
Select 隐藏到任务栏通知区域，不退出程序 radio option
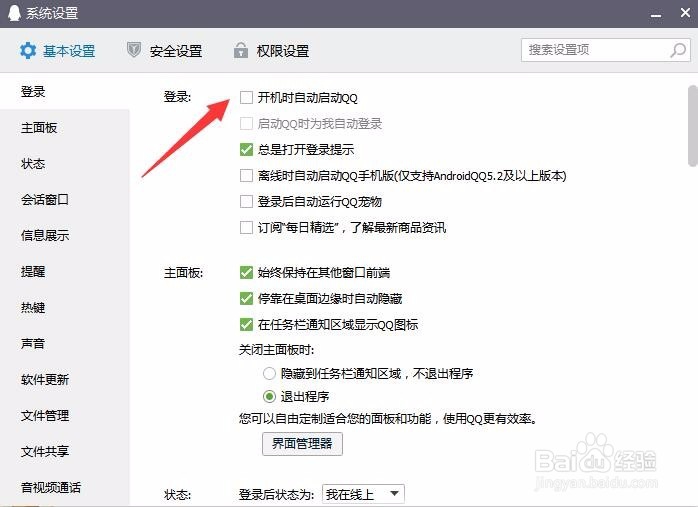[x=269, y=373]
